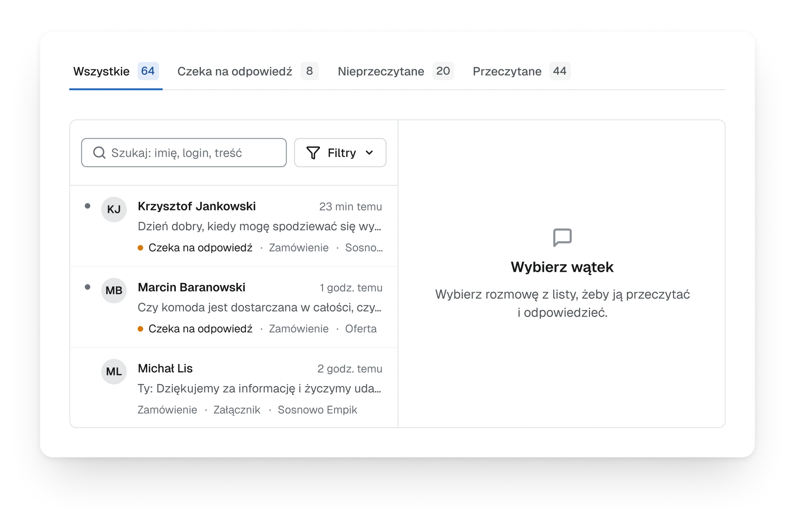Image resolution: width=795 pixels, height=532 pixels.
Task: Open Krzysztof Jankowski's conversation thread
Action: [x=234, y=226]
